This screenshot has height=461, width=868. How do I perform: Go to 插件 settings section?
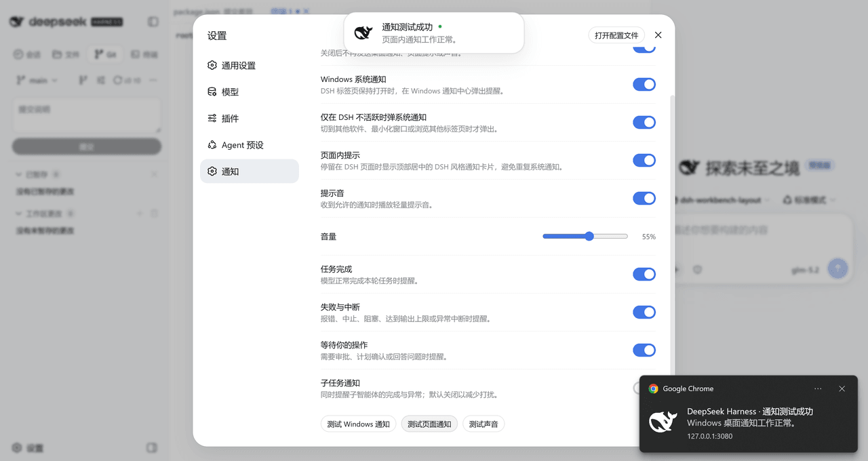pyautogui.click(x=250, y=119)
